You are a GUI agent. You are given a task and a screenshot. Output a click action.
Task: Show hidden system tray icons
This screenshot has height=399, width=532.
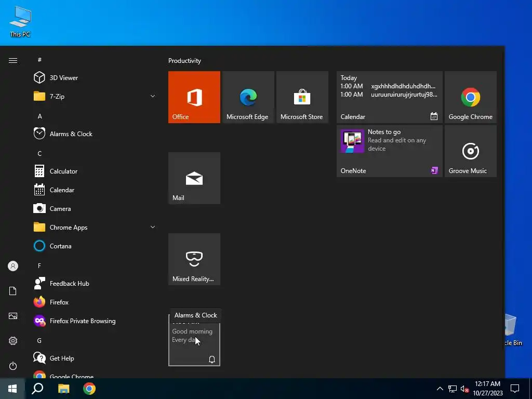tap(440, 389)
